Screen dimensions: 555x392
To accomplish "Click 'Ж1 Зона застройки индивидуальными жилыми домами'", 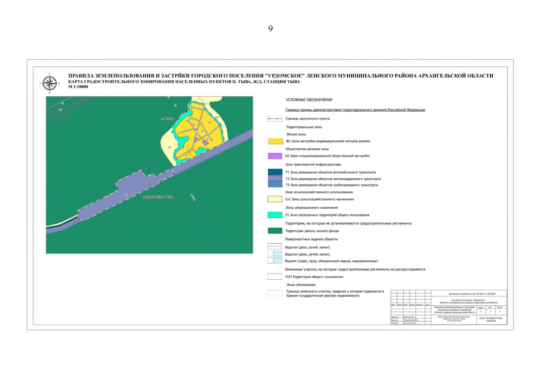I will coord(328,141).
